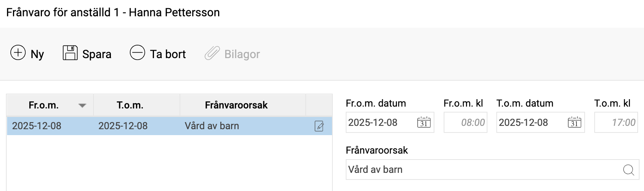The height and width of the screenshot is (191, 644).
Task: Click the edit note icon in absence row
Action: tap(319, 126)
